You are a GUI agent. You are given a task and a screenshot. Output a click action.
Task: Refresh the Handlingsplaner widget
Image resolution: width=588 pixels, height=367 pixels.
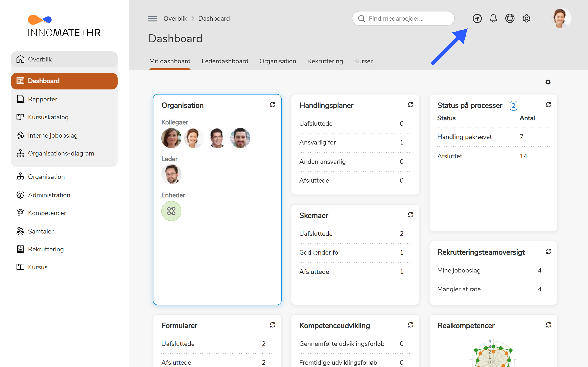(411, 105)
